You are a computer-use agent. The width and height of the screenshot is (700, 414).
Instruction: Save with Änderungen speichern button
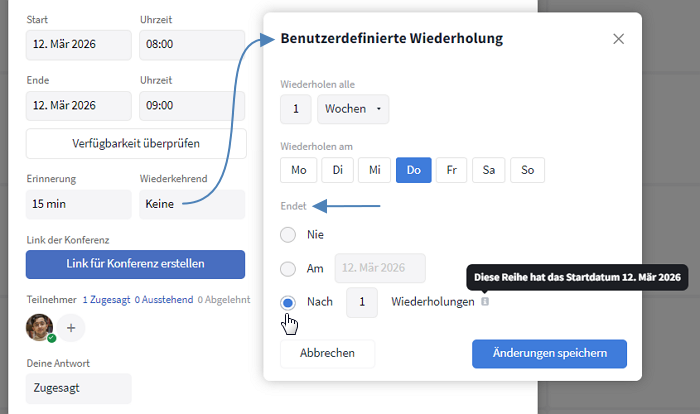(x=550, y=353)
